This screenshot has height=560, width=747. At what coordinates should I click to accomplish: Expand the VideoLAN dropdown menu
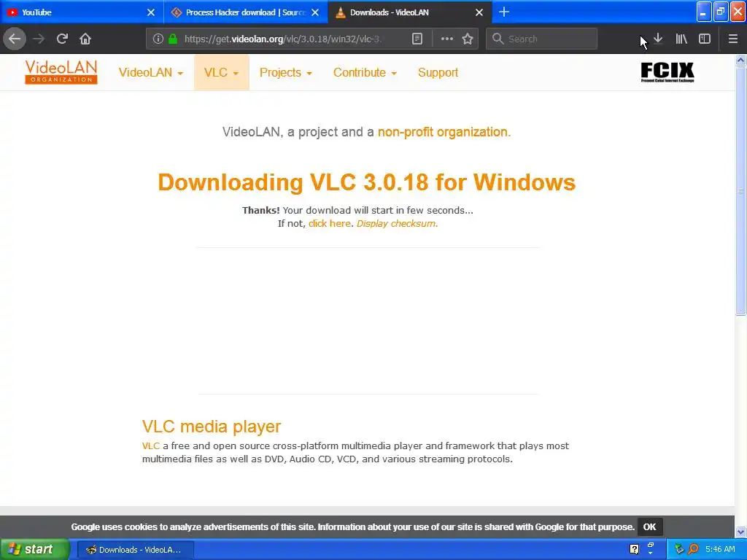(x=150, y=72)
